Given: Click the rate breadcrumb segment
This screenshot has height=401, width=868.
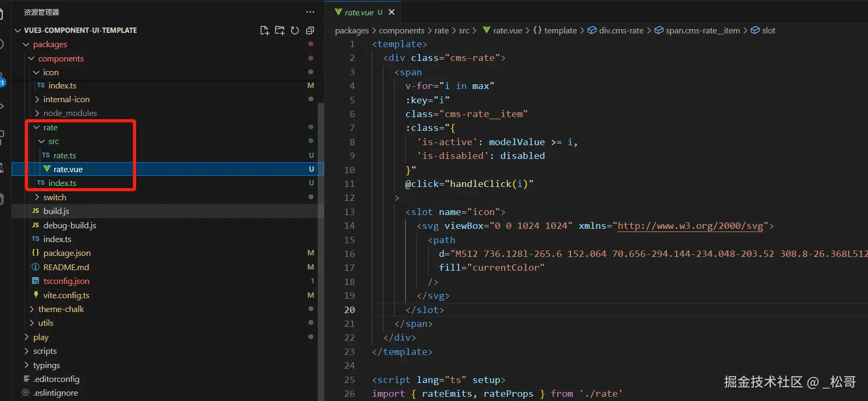Looking at the screenshot, I should (442, 31).
